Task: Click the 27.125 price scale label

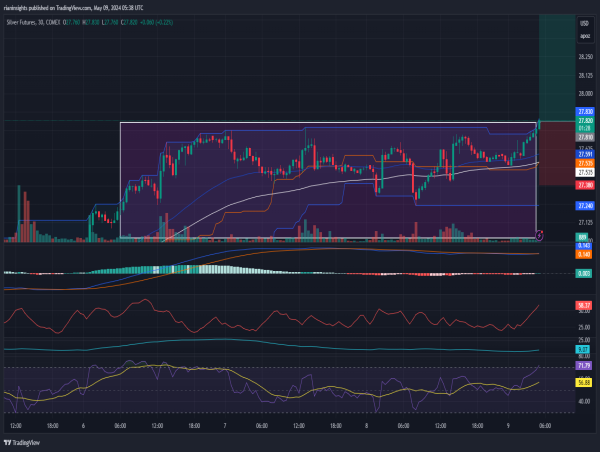Action: click(585, 222)
